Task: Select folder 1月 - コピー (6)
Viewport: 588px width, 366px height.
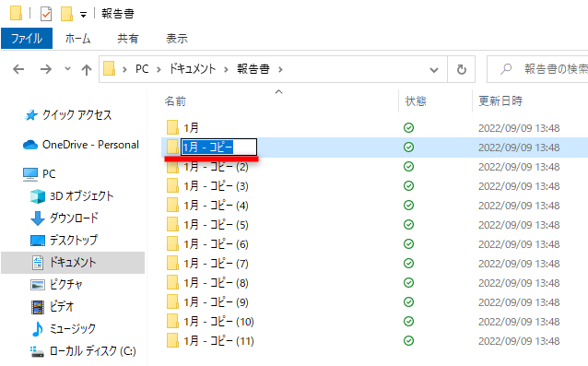Action: pos(216,244)
